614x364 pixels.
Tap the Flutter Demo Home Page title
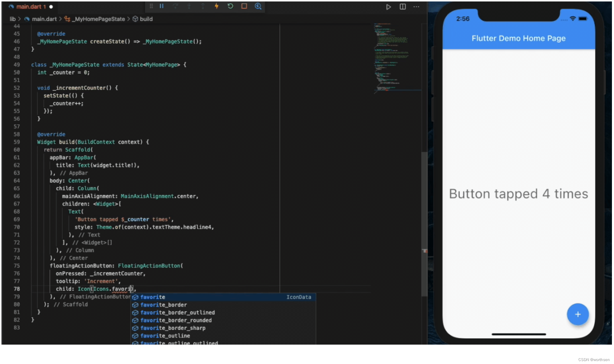[518, 38]
